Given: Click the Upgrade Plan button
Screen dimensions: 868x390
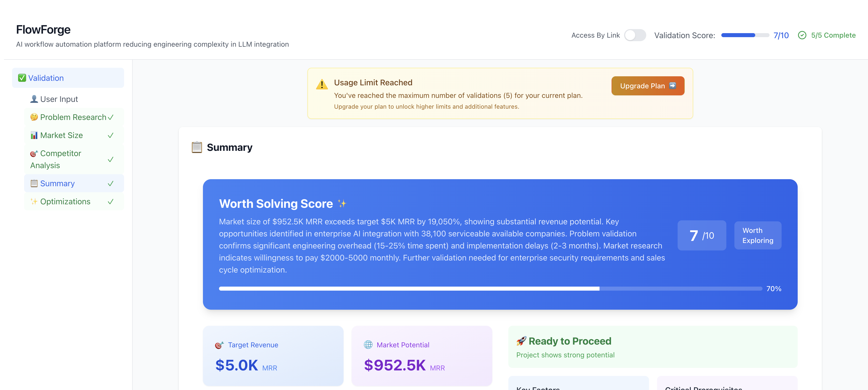Looking at the screenshot, I should (648, 86).
